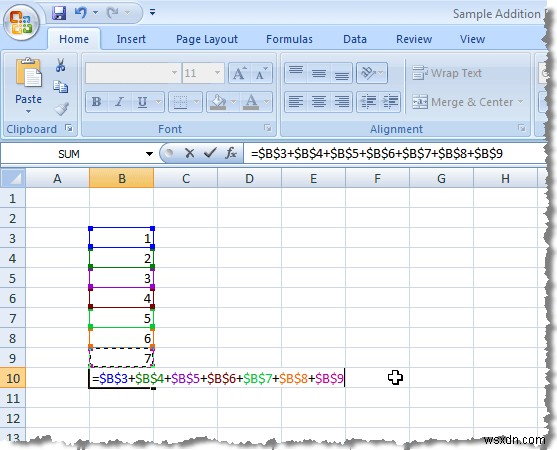Image resolution: width=557 pixels, height=450 pixels.
Task: Paste clipboard contents
Action: point(28,80)
